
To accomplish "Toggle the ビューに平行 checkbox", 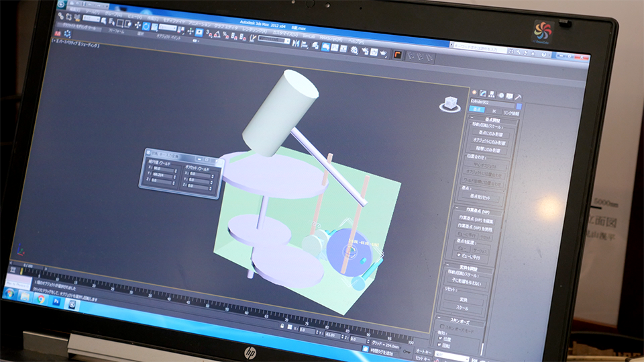I will click(x=460, y=256).
